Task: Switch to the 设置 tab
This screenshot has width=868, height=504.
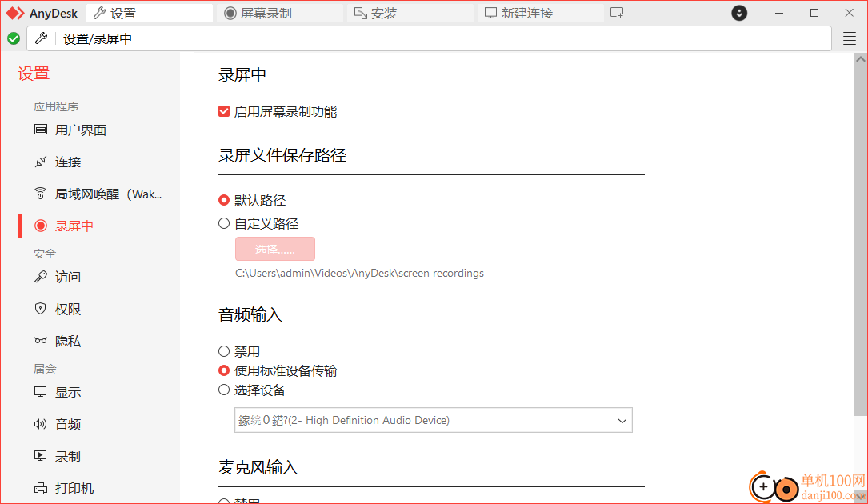Action: [150, 13]
